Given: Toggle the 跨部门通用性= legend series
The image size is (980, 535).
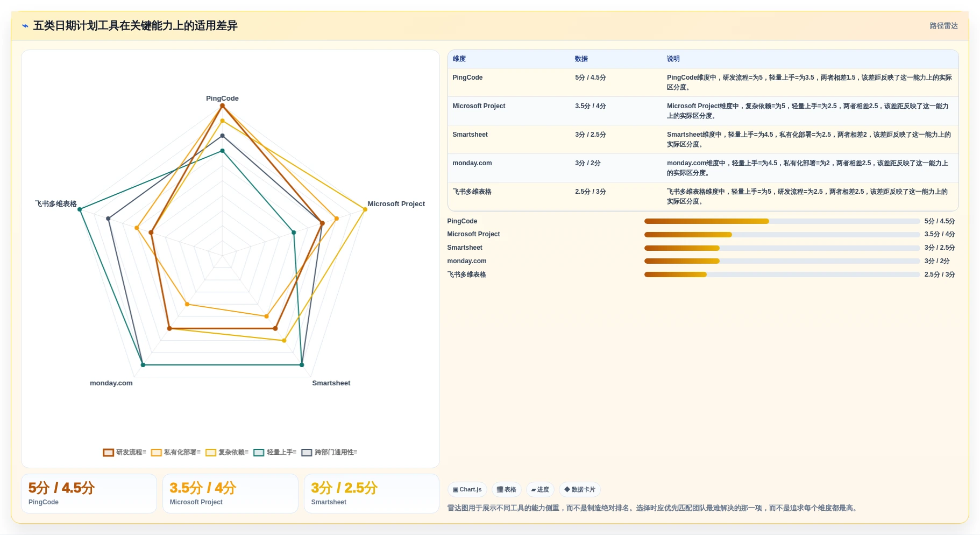Looking at the screenshot, I should point(329,452).
